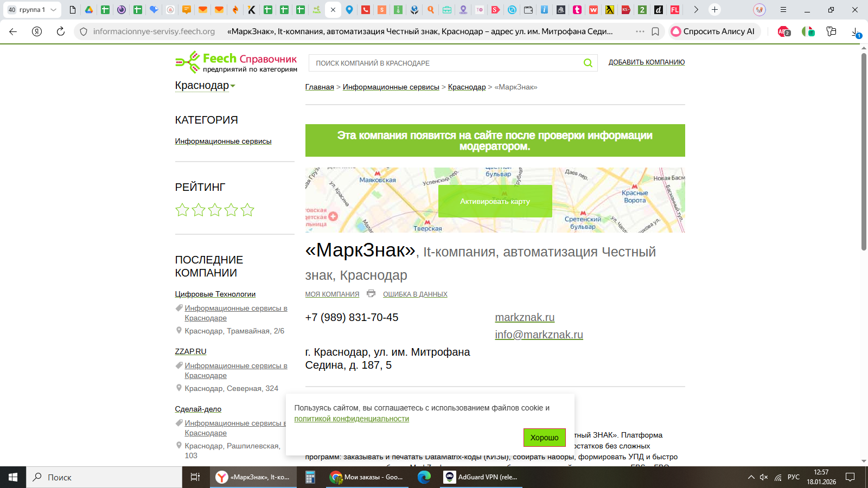Open address bar three-dot options
Image resolution: width=868 pixels, height=488 pixels.
pyautogui.click(x=640, y=31)
